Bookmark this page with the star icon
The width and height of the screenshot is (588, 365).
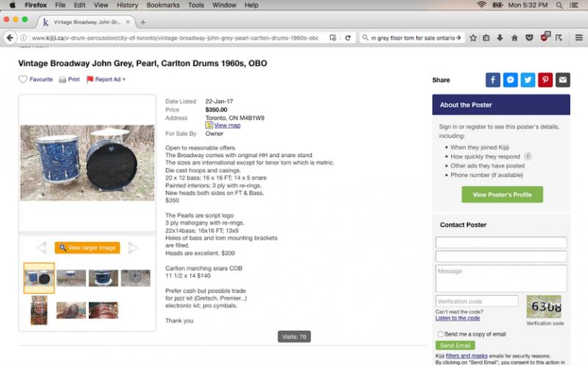[473, 37]
